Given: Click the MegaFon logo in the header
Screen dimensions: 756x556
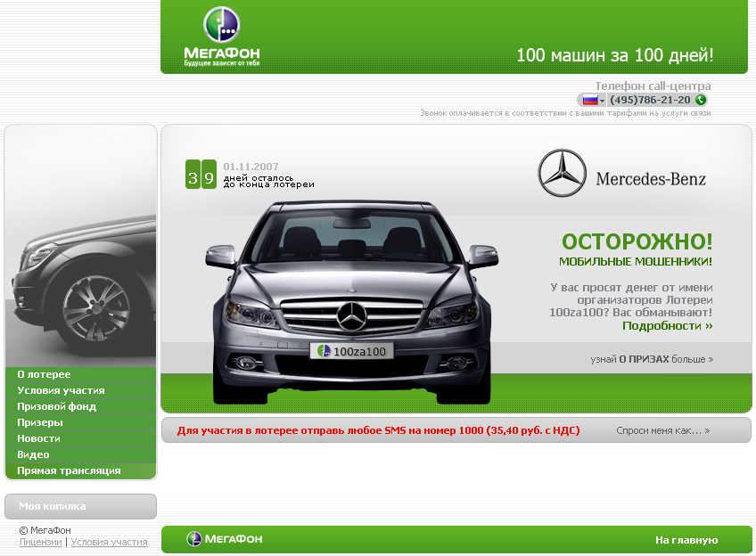Looking at the screenshot, I should point(222,37).
